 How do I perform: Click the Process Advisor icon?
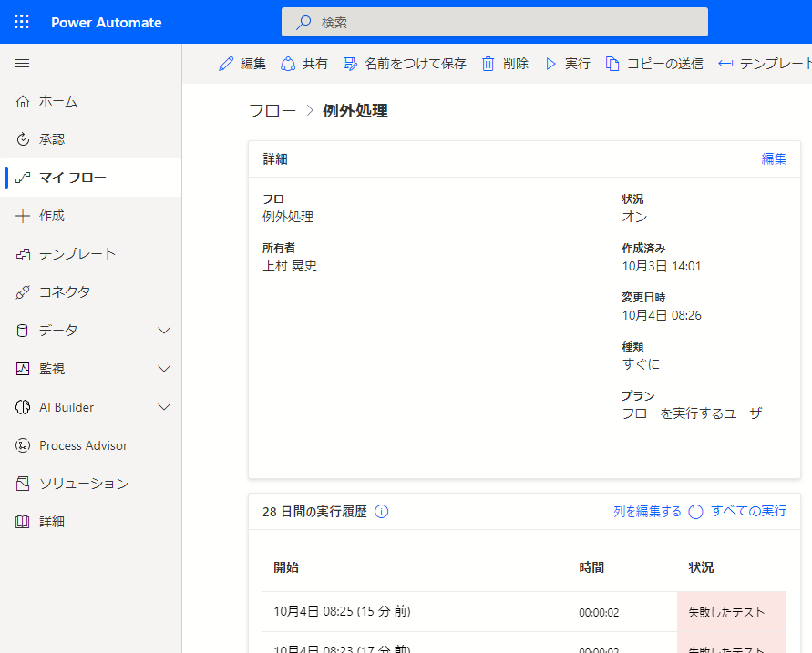[x=23, y=445]
